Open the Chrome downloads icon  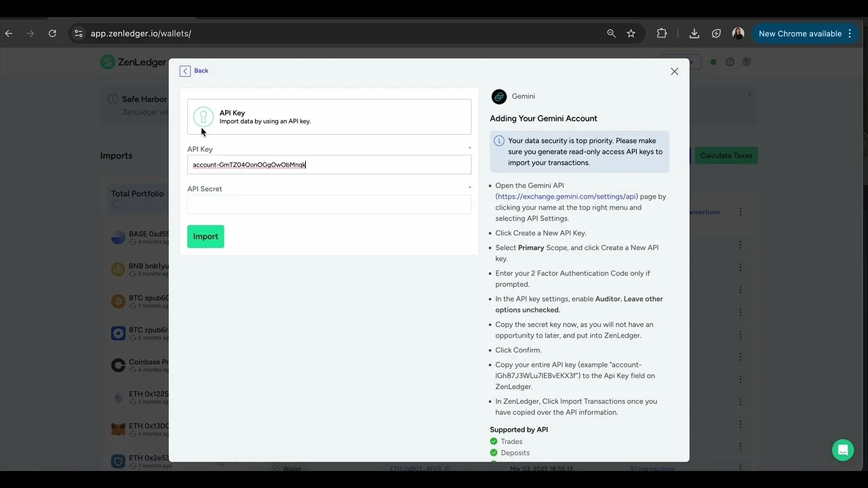click(694, 33)
